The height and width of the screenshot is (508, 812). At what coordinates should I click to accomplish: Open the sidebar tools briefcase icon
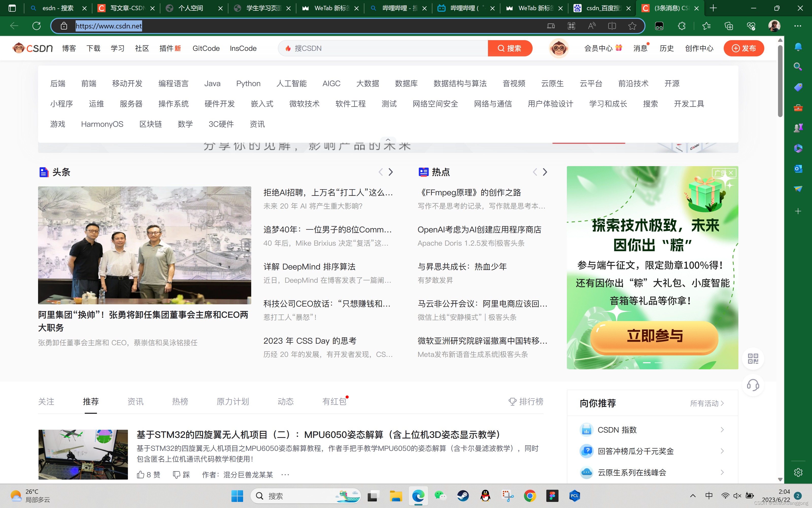[x=798, y=107]
